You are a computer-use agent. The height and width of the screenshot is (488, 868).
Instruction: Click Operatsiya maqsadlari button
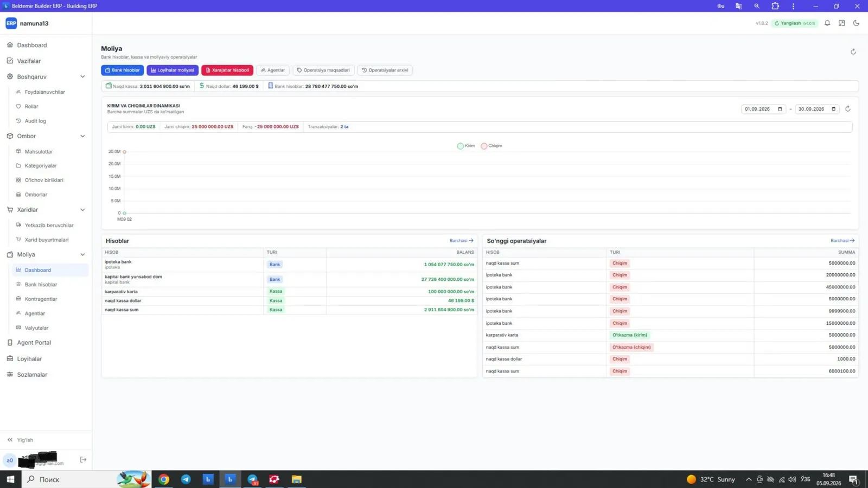(x=323, y=70)
